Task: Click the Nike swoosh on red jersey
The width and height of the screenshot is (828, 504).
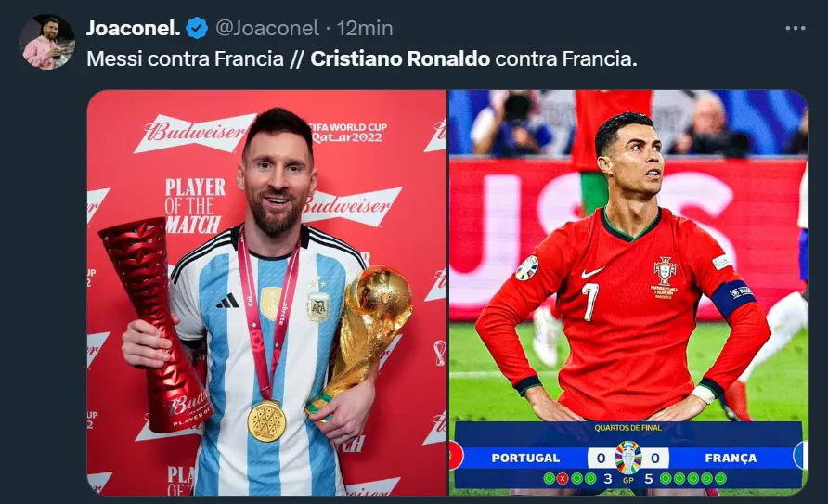Action: [592, 272]
